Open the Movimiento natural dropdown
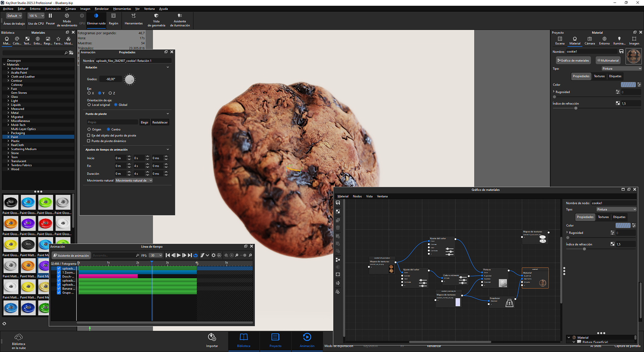644x352 pixels. [x=134, y=181]
